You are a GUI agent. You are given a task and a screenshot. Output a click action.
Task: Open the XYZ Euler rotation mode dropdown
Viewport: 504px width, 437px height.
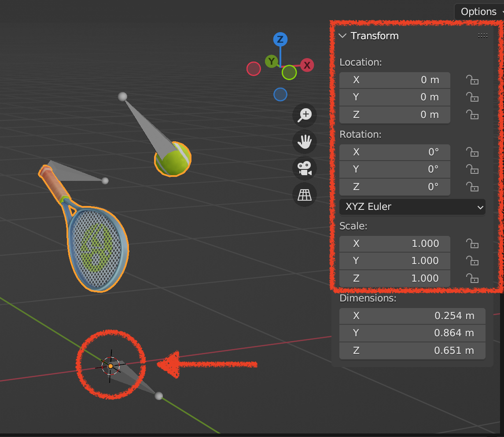click(x=412, y=207)
